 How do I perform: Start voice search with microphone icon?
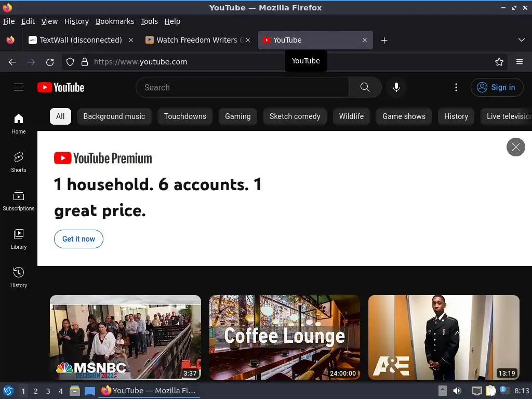coord(396,87)
